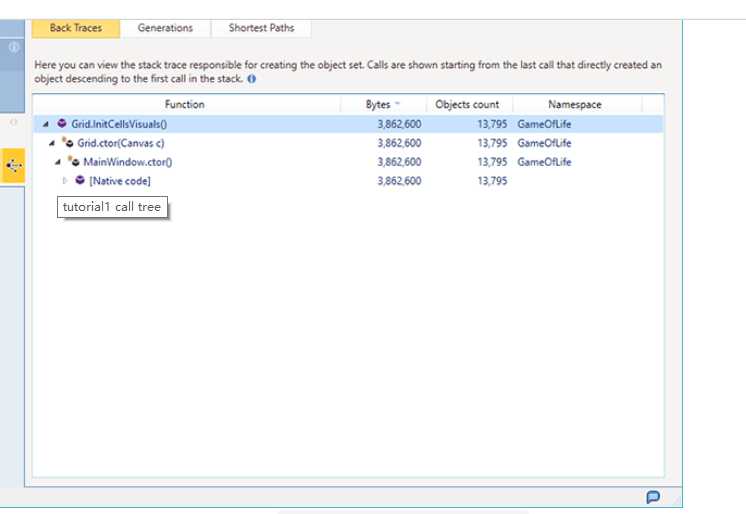Click GameOfLife namespace in Grid.InitCellsVisuals() row

[544, 124]
